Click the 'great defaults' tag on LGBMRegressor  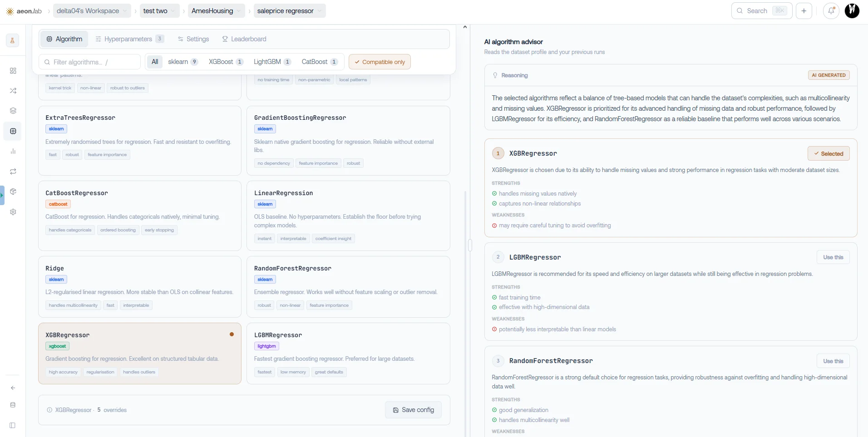click(x=329, y=372)
